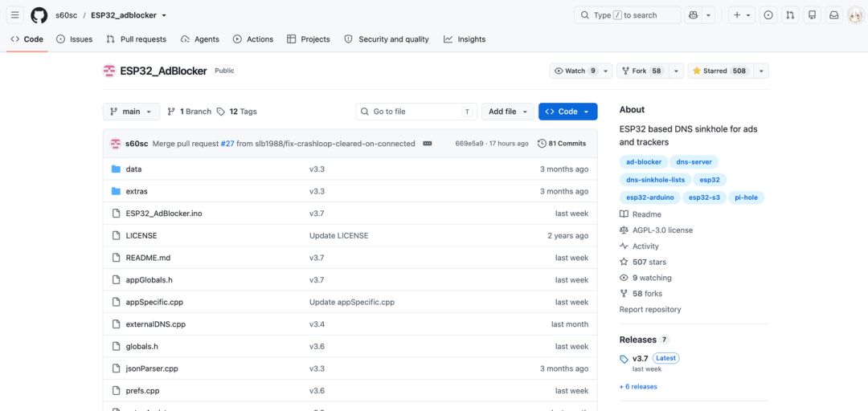Click the s60sc avatar in commit row
Viewport: 868px width, 411px height.
[115, 143]
